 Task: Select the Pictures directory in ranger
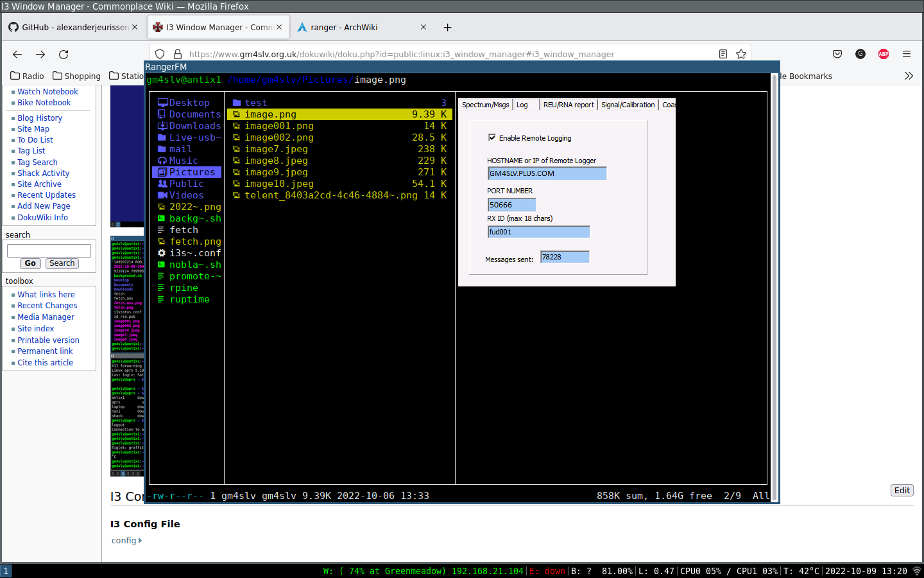(192, 172)
